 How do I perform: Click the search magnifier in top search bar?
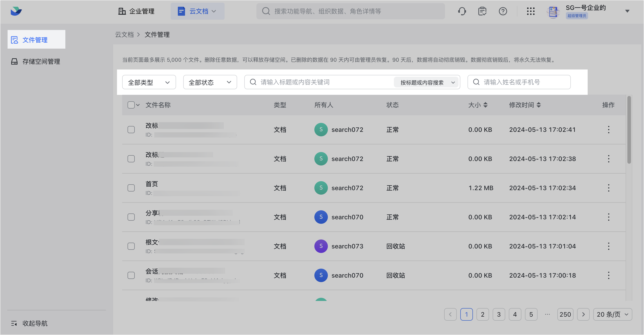coord(266,11)
